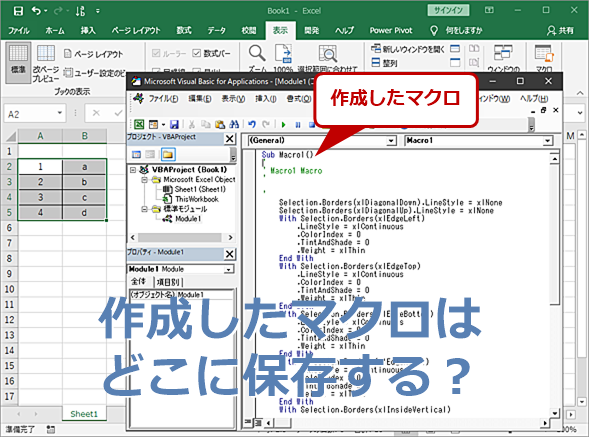The width and height of the screenshot is (589, 437).
Task: Open the VBA editor's ヘルプ(H) menu
Action: click(x=534, y=98)
